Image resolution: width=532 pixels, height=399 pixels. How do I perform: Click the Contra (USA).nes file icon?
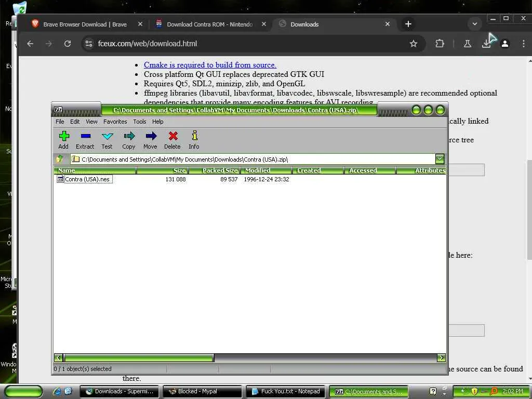(x=60, y=179)
